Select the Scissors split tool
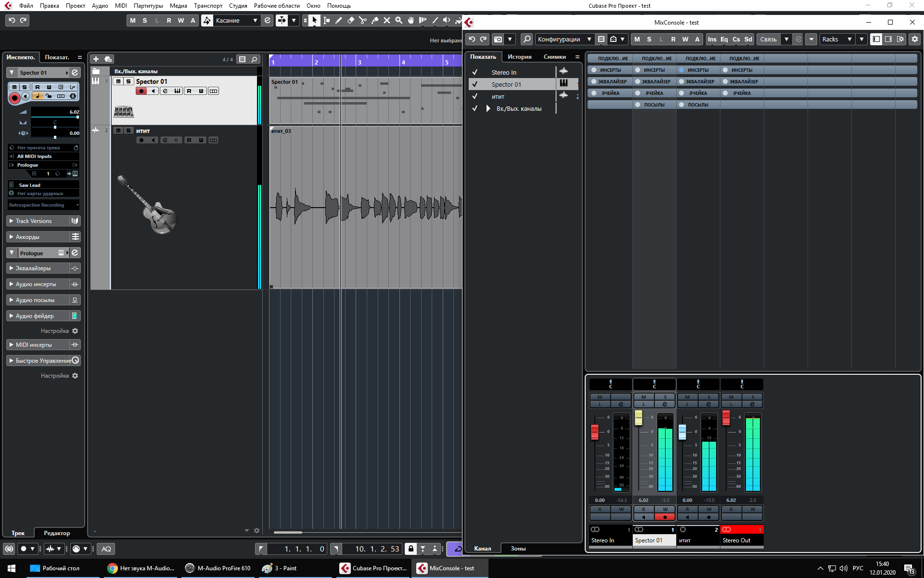924x578 pixels. click(x=363, y=20)
